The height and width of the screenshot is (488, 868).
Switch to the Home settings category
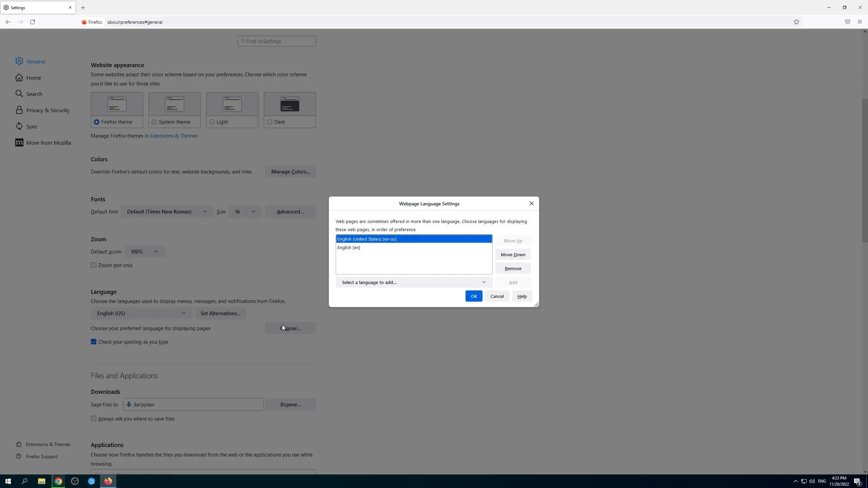pos(34,78)
